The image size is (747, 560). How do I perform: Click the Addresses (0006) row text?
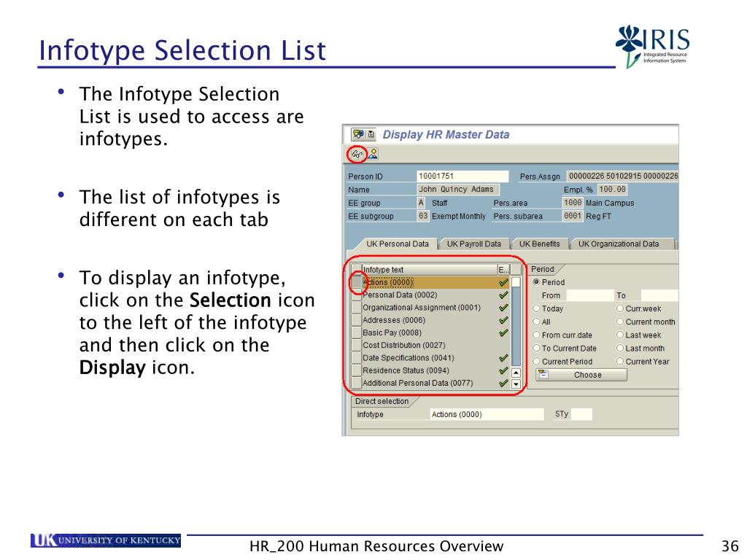[x=394, y=320]
